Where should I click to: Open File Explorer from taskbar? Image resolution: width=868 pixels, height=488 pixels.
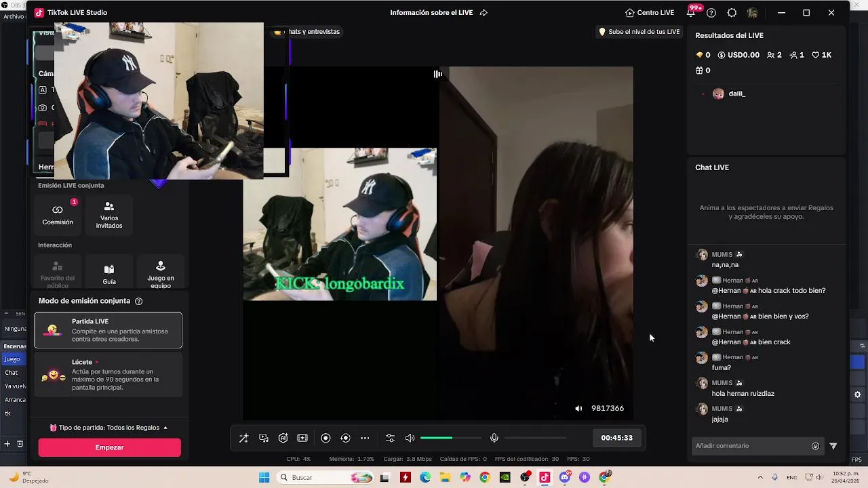tap(446, 477)
